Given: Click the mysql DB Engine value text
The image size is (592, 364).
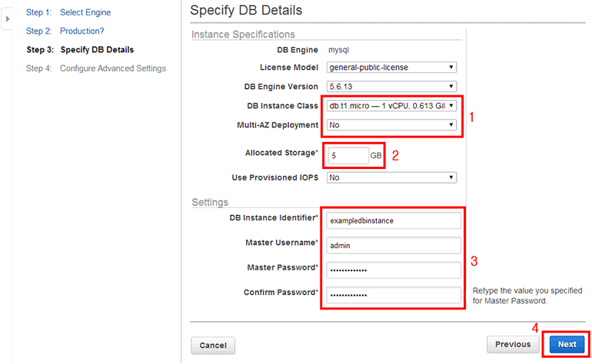Looking at the screenshot, I should [x=339, y=50].
